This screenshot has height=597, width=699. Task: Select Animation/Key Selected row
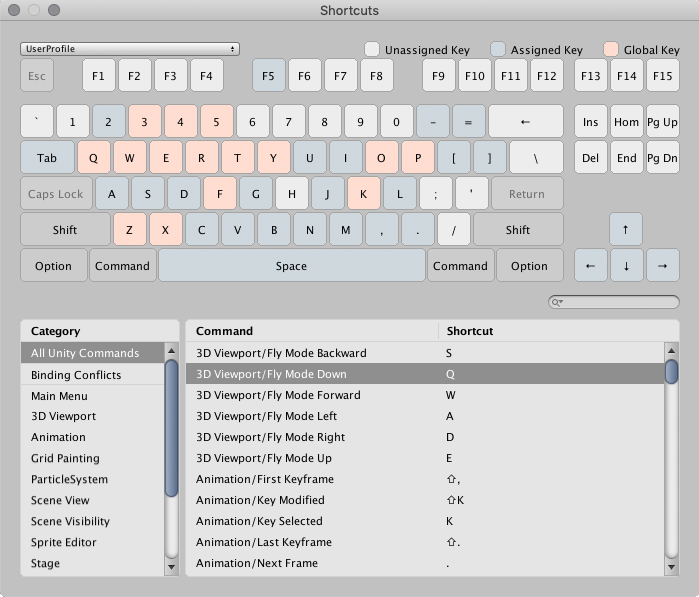click(425, 521)
